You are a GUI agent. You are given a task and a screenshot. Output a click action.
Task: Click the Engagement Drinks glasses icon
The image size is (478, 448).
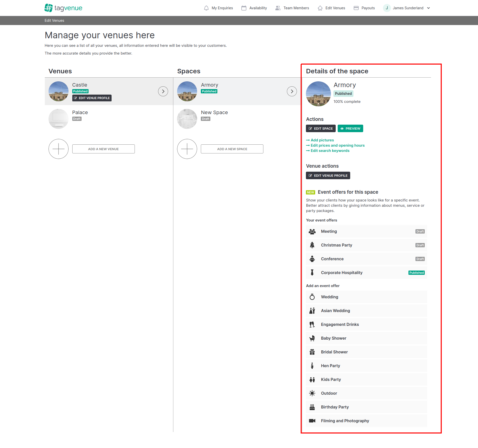pos(312,324)
